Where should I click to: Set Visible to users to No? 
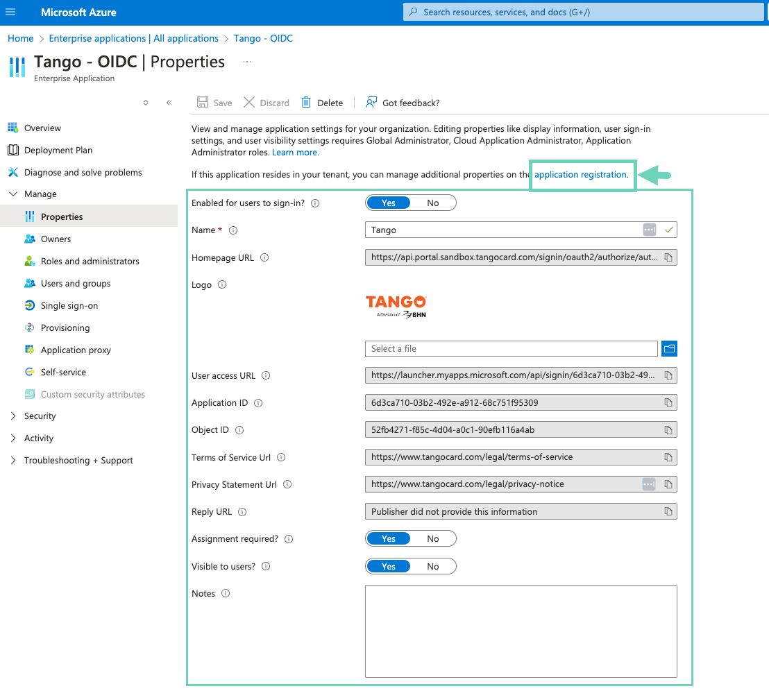432,566
